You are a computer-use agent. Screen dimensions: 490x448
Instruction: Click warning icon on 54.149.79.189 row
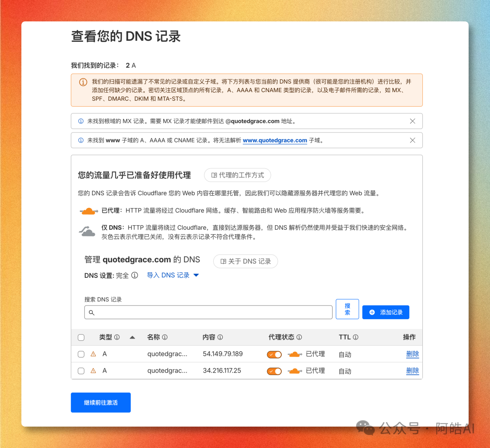coord(93,354)
